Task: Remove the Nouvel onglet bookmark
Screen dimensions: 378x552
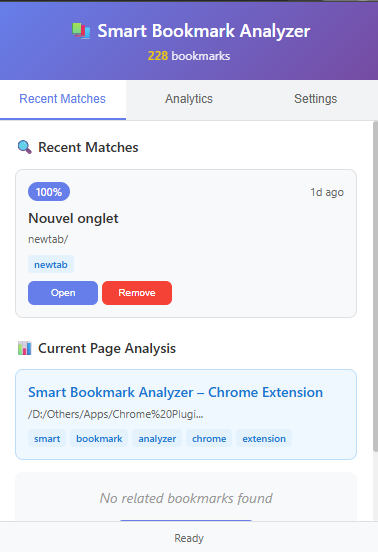Action: 137,293
